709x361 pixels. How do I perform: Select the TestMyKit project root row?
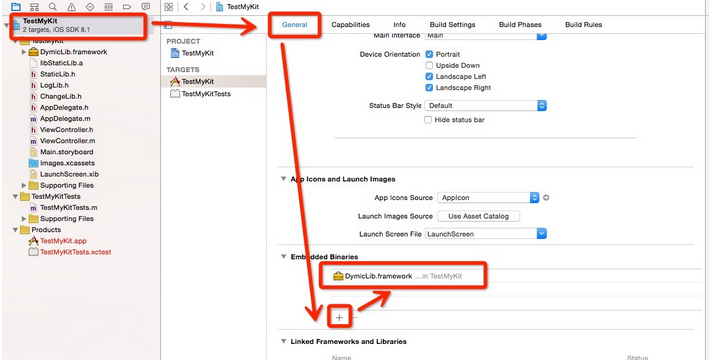point(79,25)
